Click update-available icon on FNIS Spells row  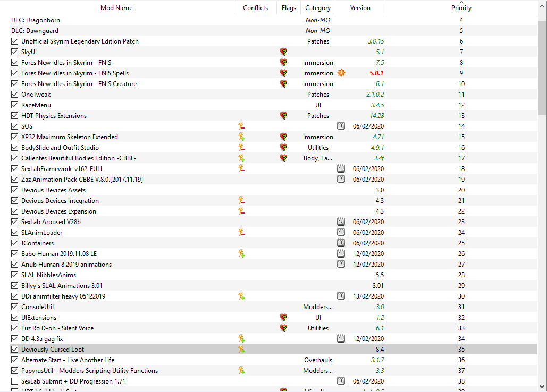coord(341,73)
